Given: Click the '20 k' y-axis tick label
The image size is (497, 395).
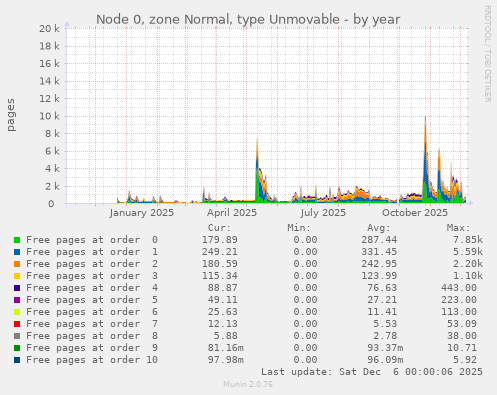Looking at the screenshot, I should 49,29.
